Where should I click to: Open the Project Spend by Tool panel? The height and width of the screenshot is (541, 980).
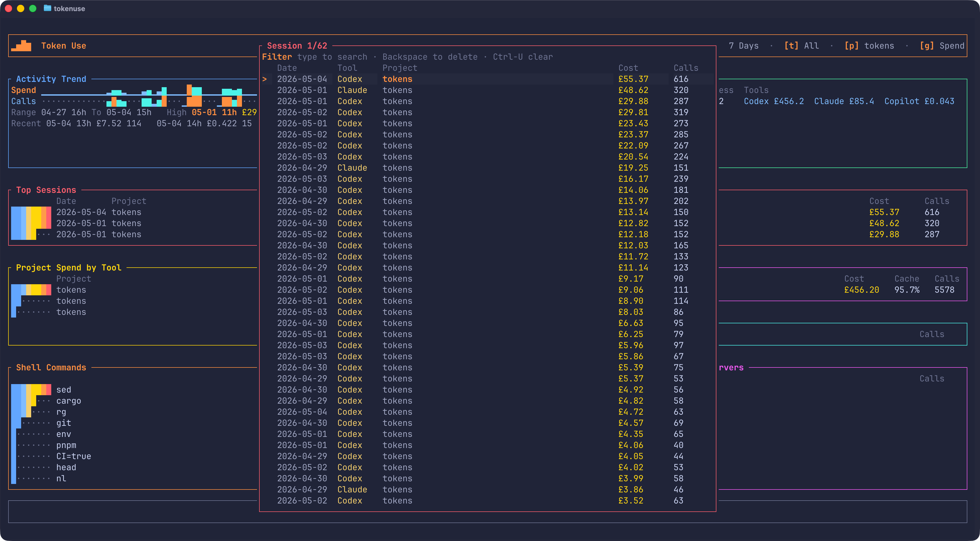[68, 267]
